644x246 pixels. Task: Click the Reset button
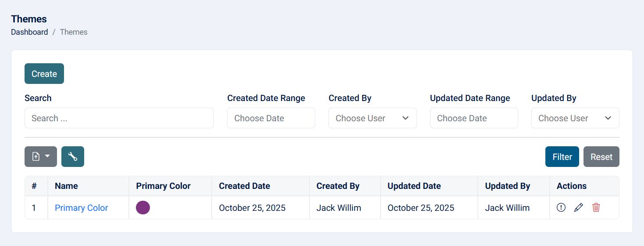coord(601,157)
